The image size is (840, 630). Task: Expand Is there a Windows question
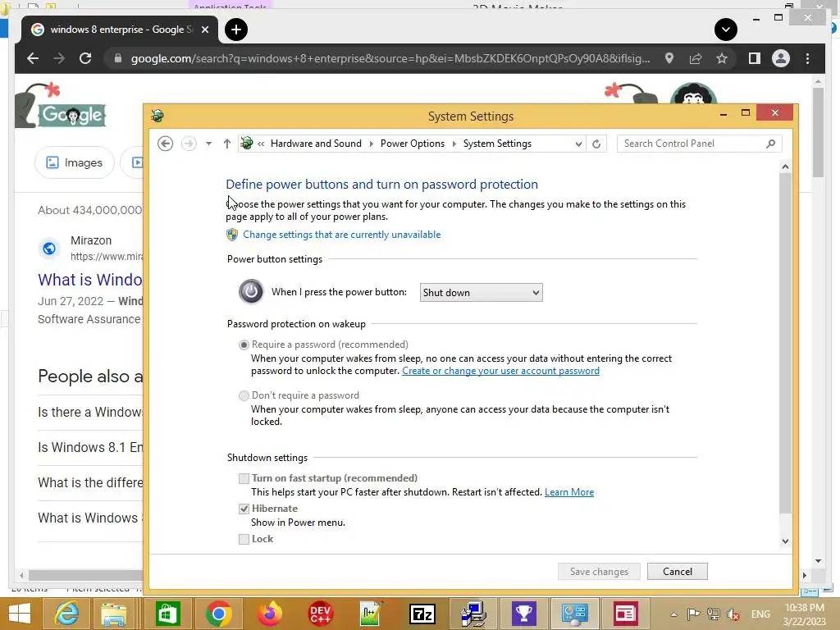tap(90, 412)
